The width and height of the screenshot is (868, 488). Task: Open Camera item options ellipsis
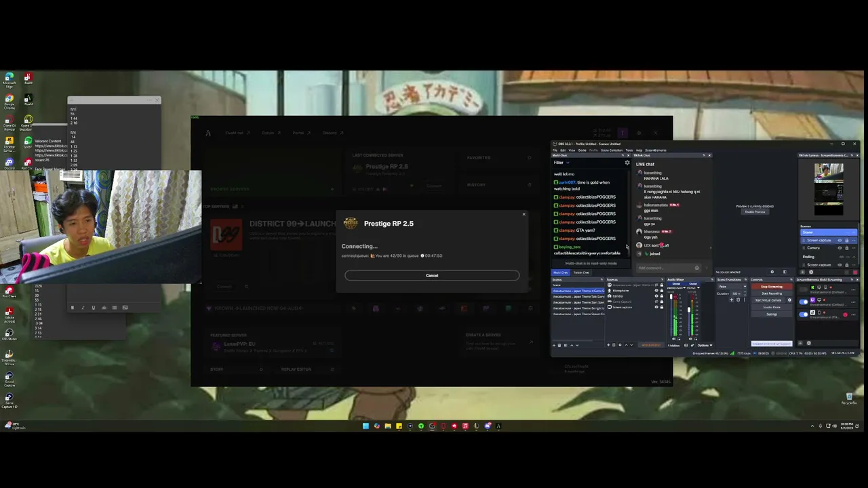point(854,248)
